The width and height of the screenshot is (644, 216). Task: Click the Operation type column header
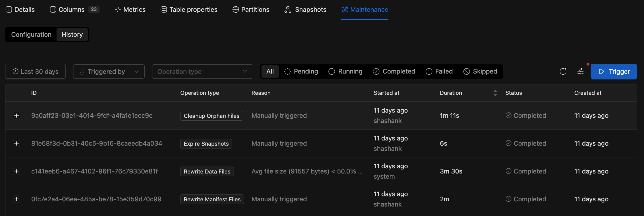(x=199, y=93)
